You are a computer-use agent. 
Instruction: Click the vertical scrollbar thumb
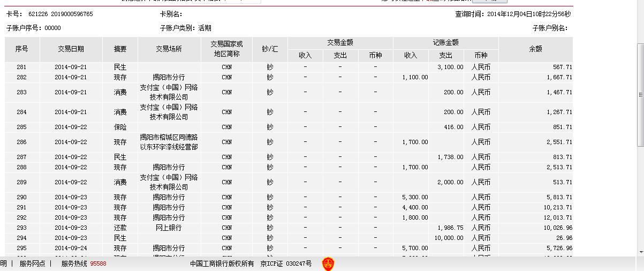[x=640, y=95]
